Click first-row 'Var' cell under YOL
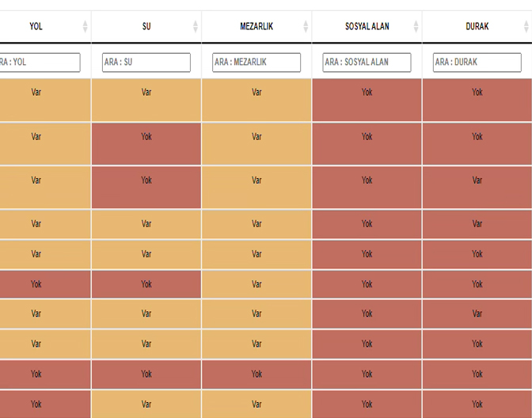 [36, 93]
